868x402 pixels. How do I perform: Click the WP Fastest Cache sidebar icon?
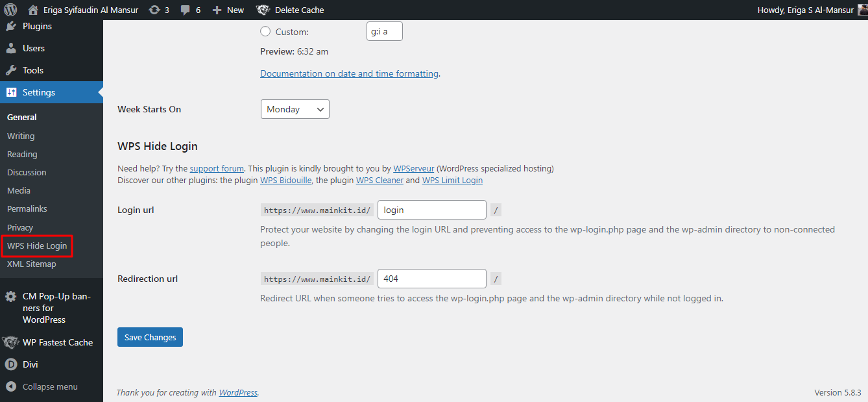10,342
